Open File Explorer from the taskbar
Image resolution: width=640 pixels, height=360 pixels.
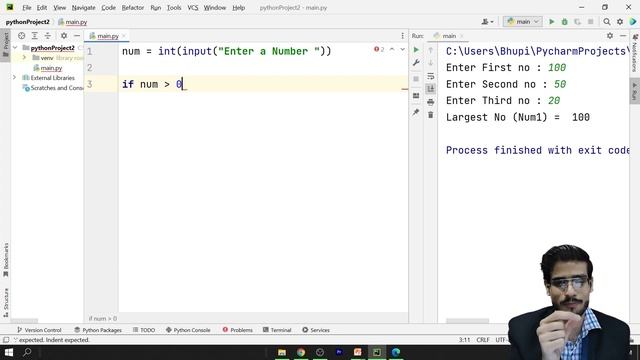(x=282, y=352)
